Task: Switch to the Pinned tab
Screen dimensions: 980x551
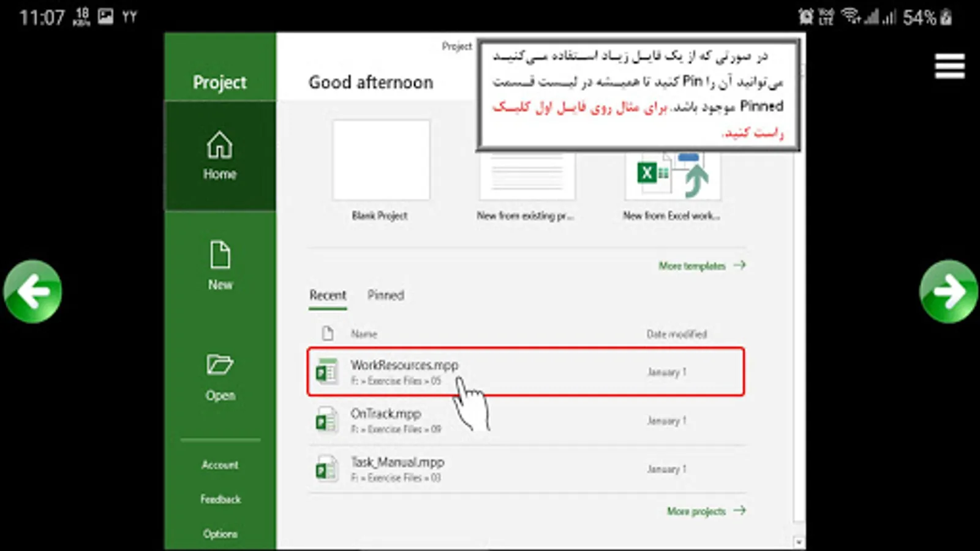Action: point(386,295)
